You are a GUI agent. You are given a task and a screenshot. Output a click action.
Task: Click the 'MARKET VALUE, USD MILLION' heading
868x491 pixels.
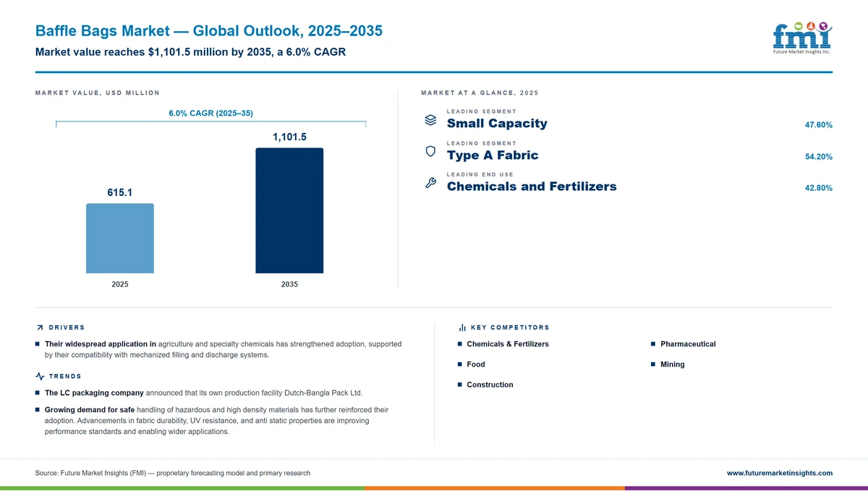98,93
